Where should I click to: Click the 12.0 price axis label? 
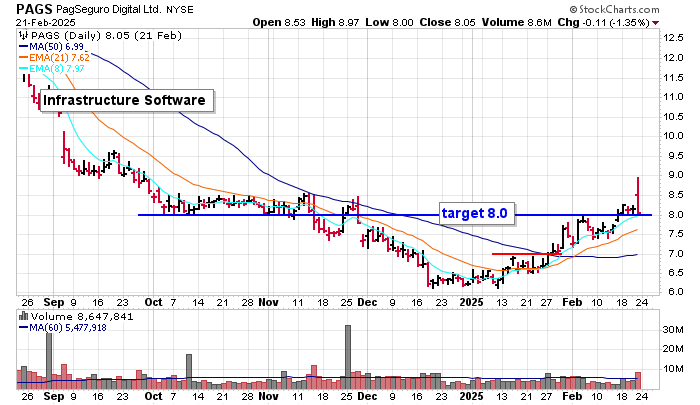click(x=673, y=58)
